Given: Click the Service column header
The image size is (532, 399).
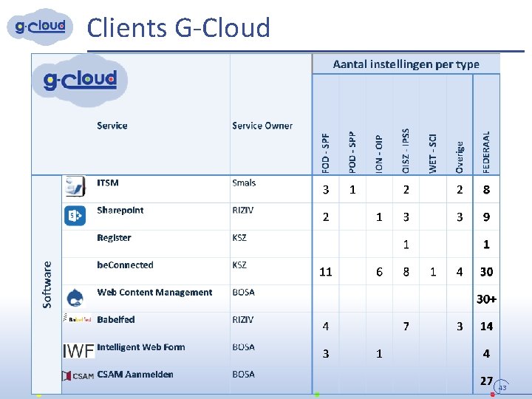Looking at the screenshot, I should click(112, 126).
